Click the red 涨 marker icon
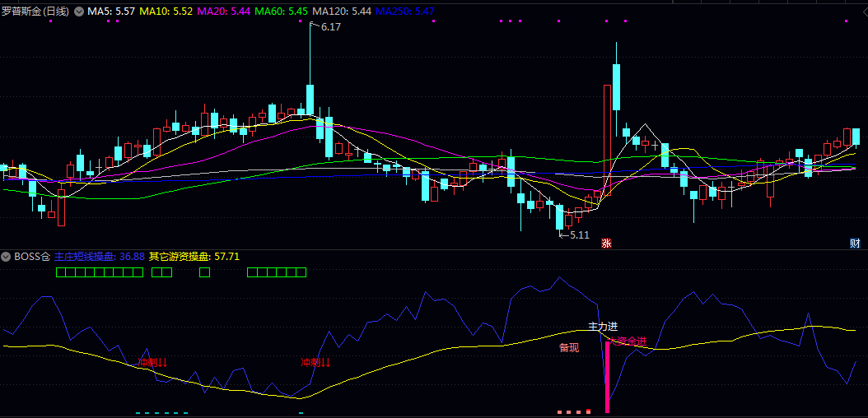This screenshot has height=418, width=868. coord(607,244)
